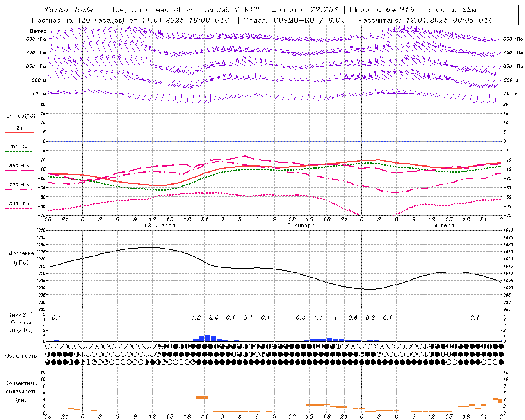This screenshot has width=525, height=420.
Task: Click the '(мм/1ч.)' unit label
Action: 21,330
